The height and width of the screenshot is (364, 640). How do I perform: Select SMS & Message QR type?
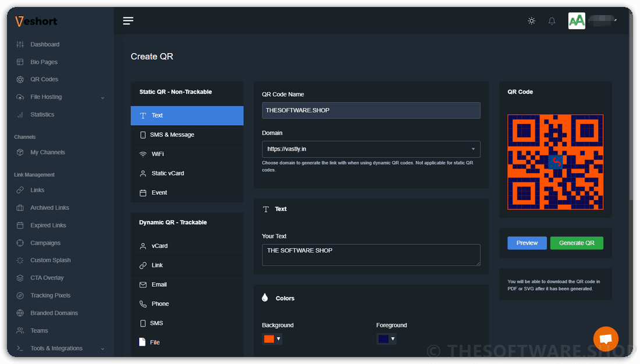coord(187,135)
